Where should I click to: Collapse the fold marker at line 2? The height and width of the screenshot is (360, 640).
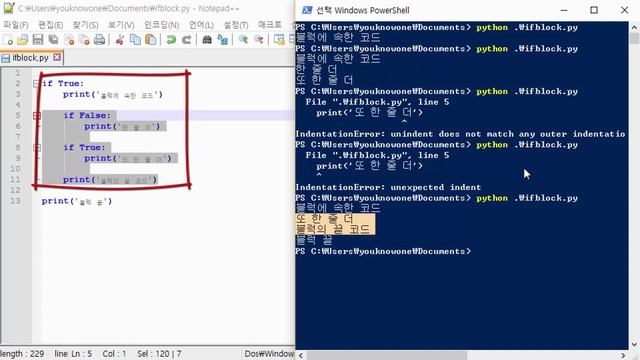pyautogui.click(x=36, y=84)
